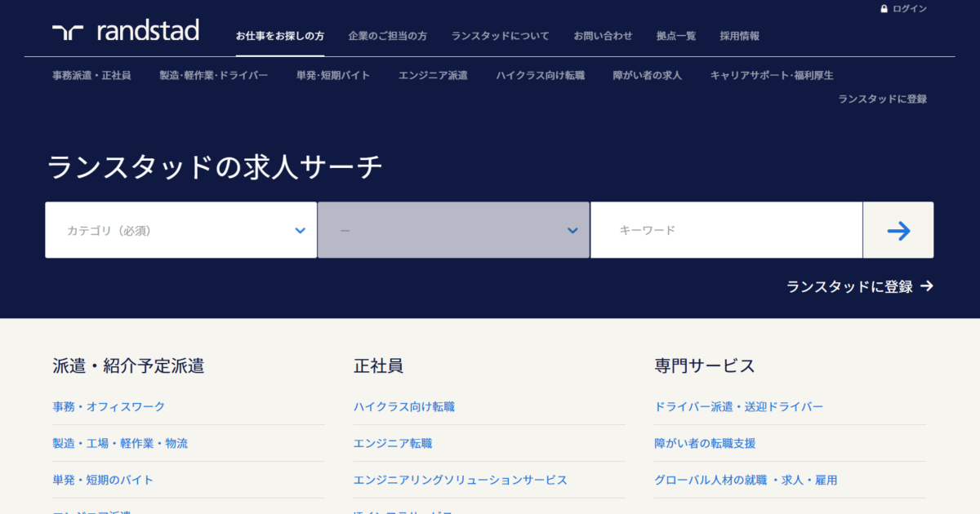
Task: Open the カテゴリ（必須） dropdown
Action: click(180, 230)
